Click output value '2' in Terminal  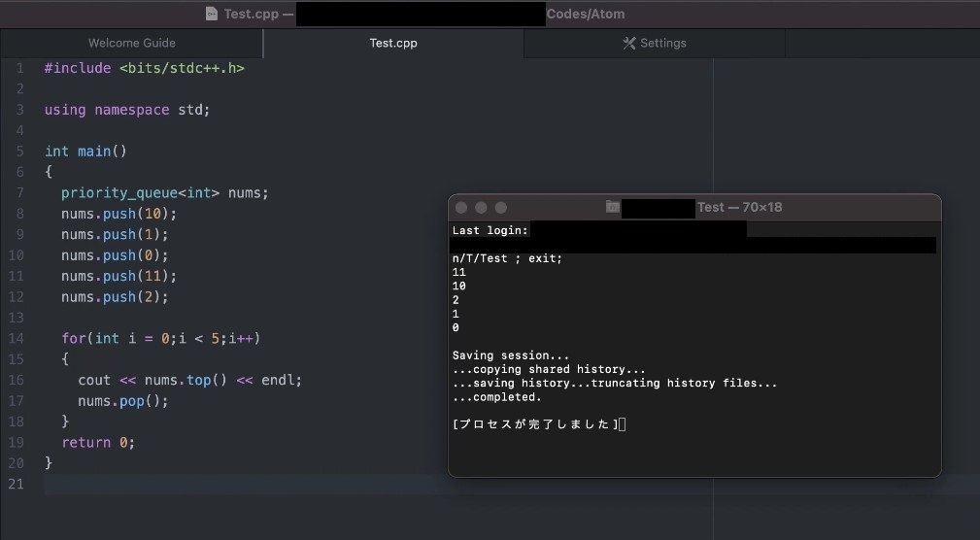click(456, 300)
